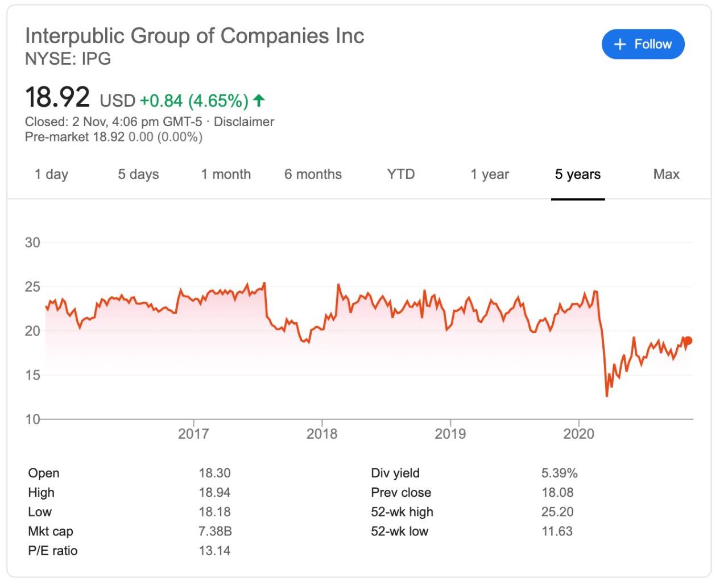Open the Disclaimer link
Viewport: 728px width, 582px height.
[243, 122]
